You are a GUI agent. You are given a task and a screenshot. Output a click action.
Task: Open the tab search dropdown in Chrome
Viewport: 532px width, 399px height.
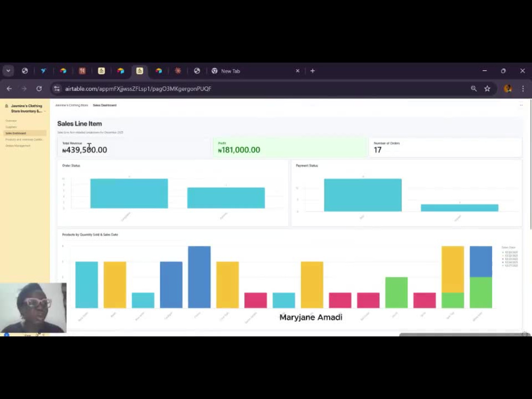point(8,71)
